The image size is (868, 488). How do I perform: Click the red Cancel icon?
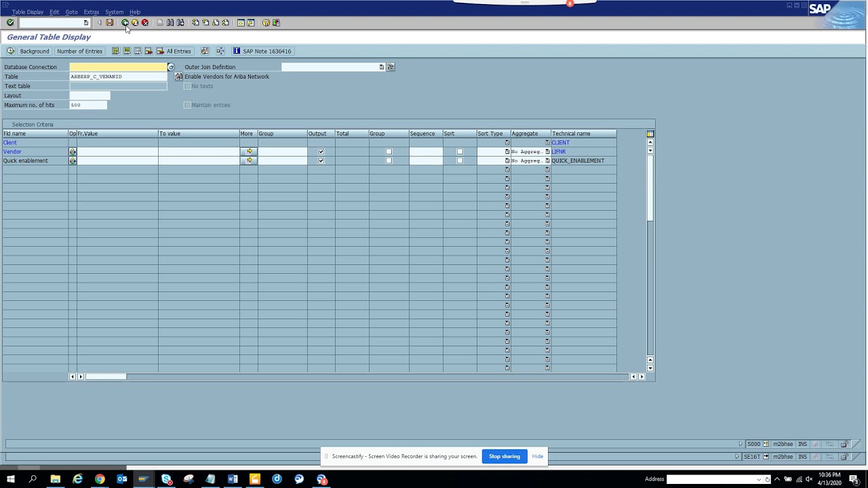click(x=144, y=22)
